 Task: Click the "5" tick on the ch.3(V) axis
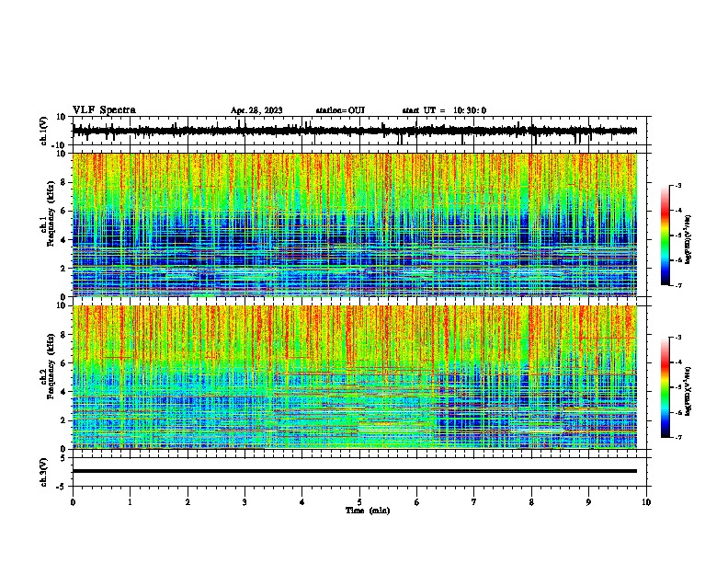click(63, 458)
